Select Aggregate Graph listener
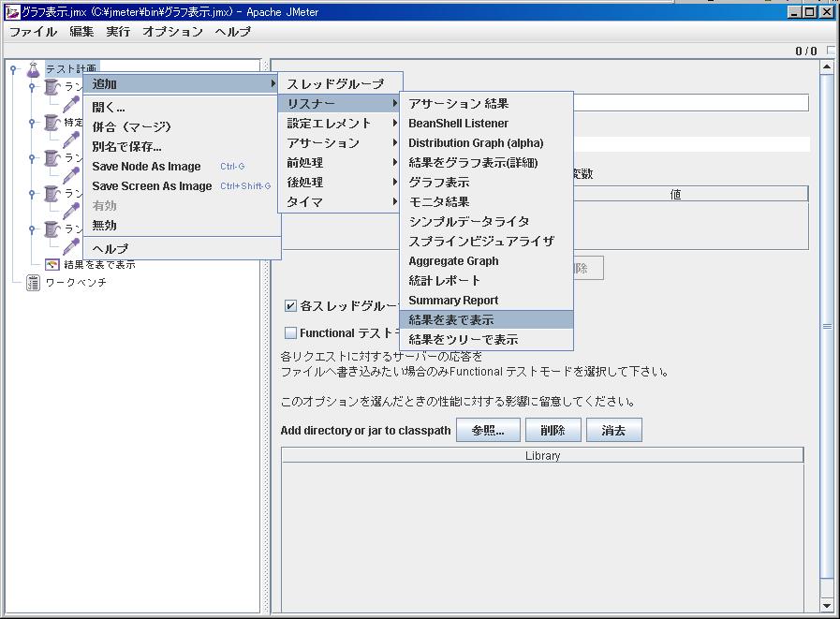 pyautogui.click(x=486, y=261)
